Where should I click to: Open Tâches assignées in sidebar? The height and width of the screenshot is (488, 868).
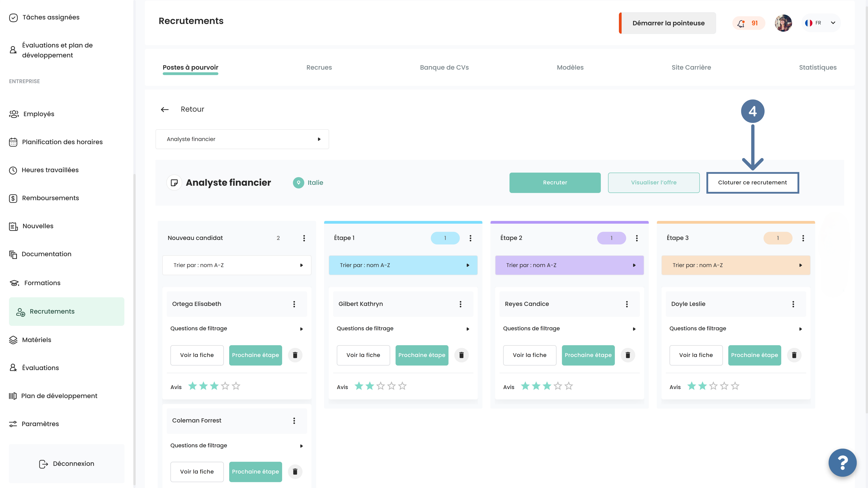click(44, 17)
